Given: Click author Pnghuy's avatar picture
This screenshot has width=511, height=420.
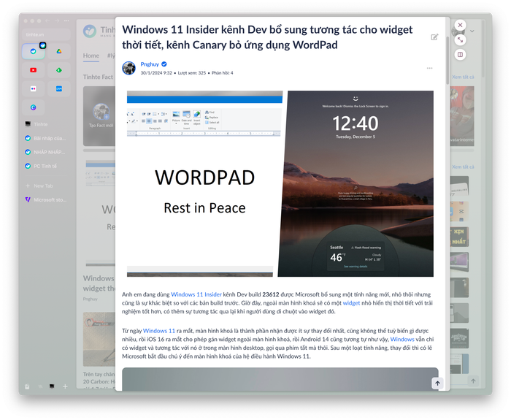Looking at the screenshot, I should coord(128,68).
